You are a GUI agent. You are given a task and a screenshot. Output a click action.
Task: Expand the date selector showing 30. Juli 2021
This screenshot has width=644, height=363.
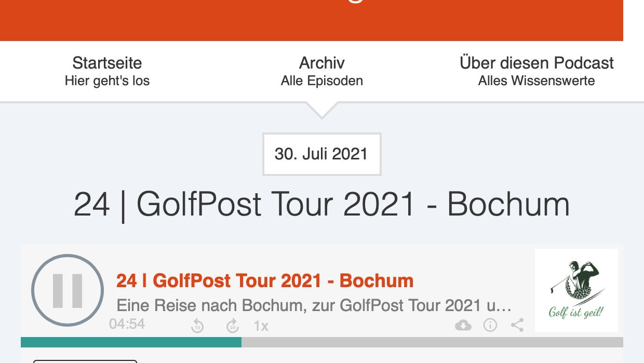(321, 154)
